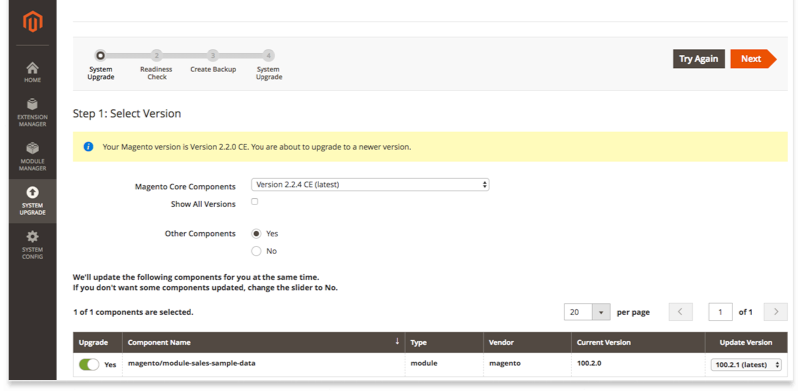Open Extension Manager in sidebar
798x392 pixels.
pos(33,113)
